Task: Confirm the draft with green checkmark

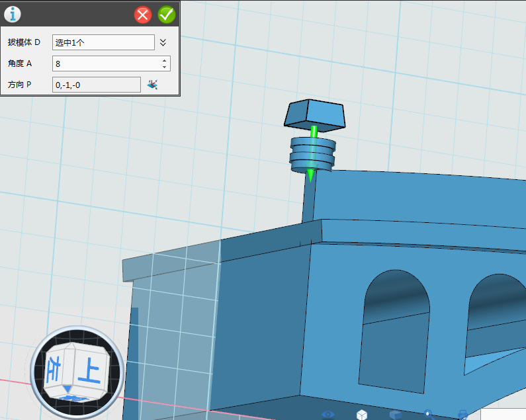Action: tap(167, 15)
